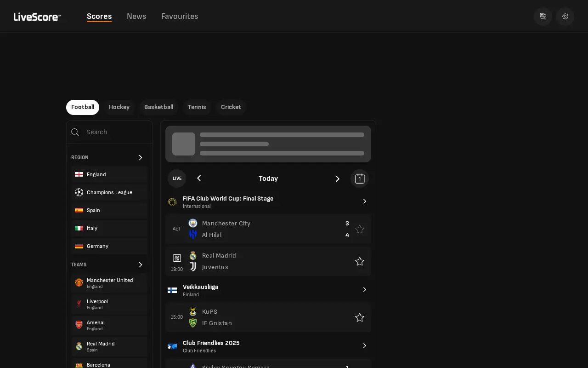Open the Favourites tab
Screen dimensions: 588x368
(180, 17)
